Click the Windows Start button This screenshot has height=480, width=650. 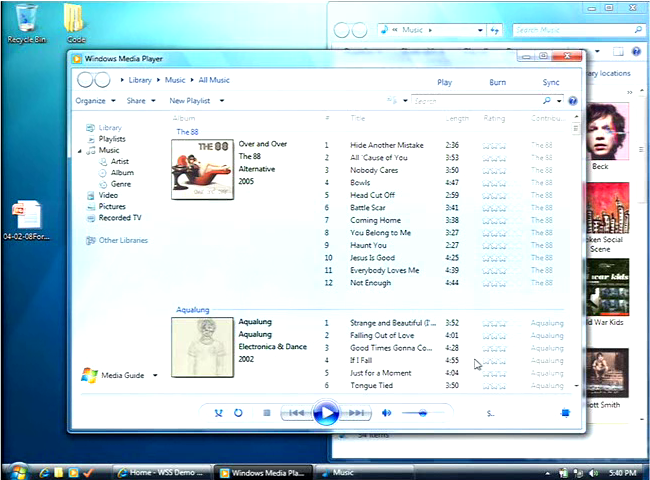18,471
